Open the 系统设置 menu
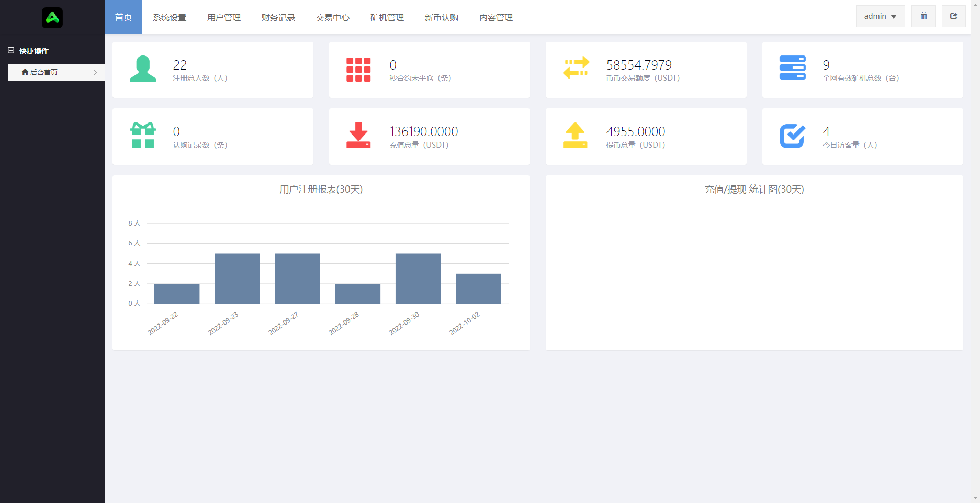This screenshot has width=980, height=503. [170, 17]
